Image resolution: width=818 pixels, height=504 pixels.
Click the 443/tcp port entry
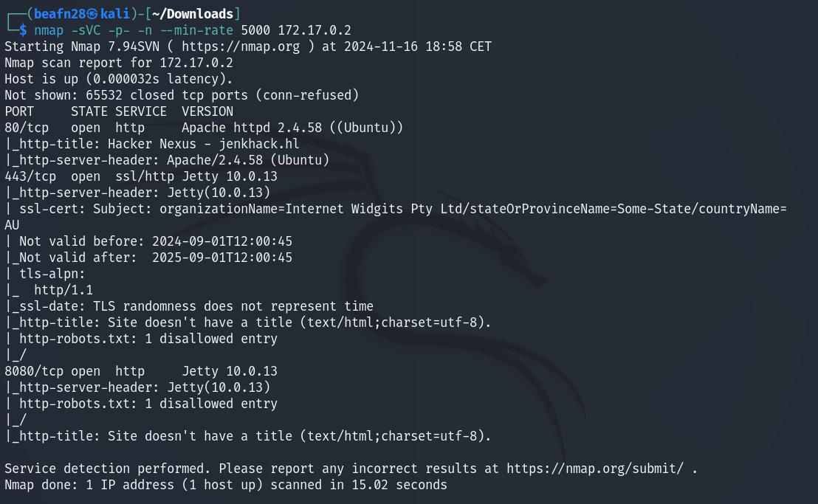click(30, 176)
